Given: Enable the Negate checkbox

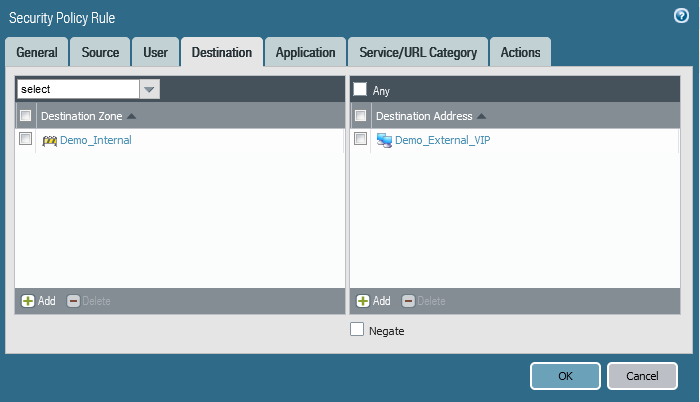Looking at the screenshot, I should pos(357,329).
